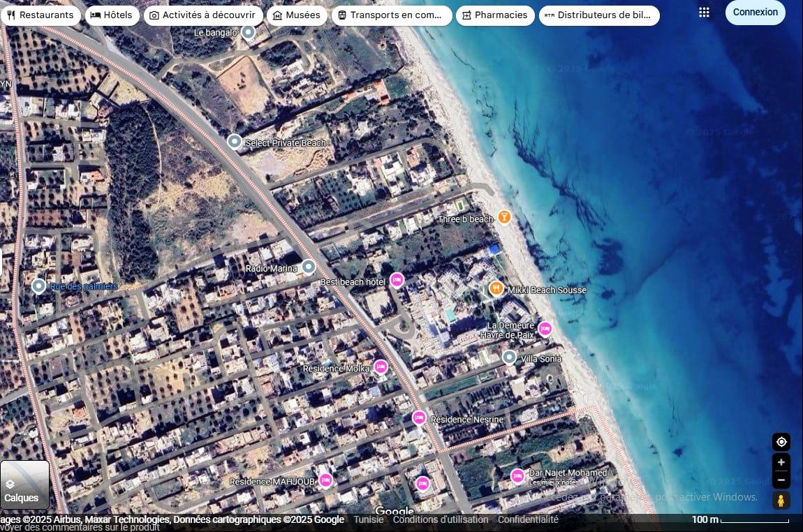
Task: Zoom out using the minus control
Action: (781, 480)
